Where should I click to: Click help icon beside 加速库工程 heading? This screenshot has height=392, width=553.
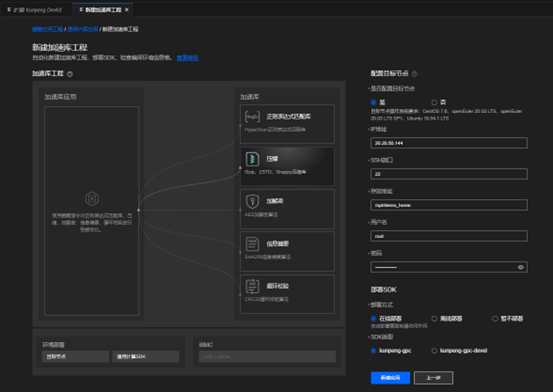click(70, 74)
